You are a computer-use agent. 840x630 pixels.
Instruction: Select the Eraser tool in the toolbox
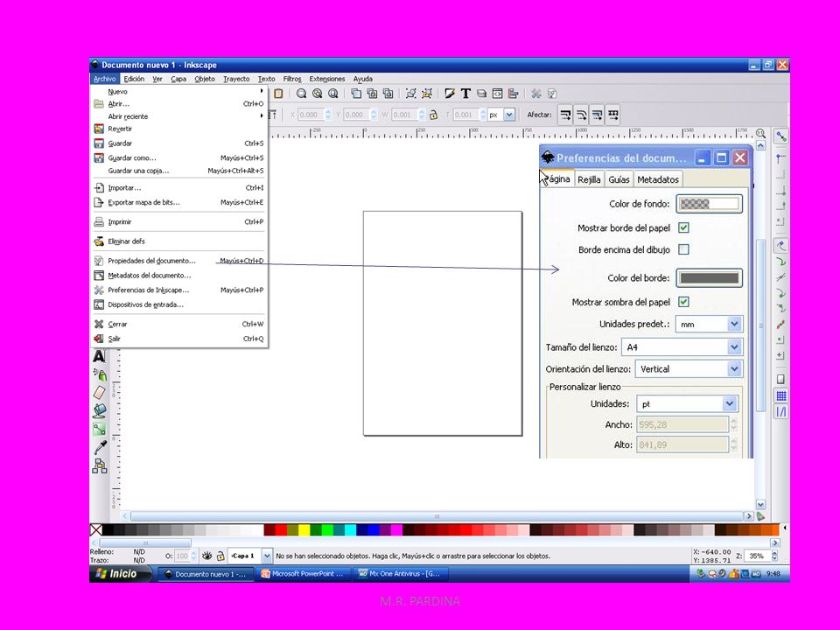coord(100,393)
